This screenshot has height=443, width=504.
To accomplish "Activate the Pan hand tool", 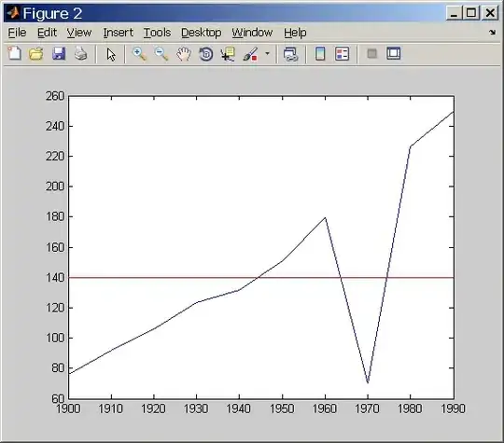I will [184, 54].
